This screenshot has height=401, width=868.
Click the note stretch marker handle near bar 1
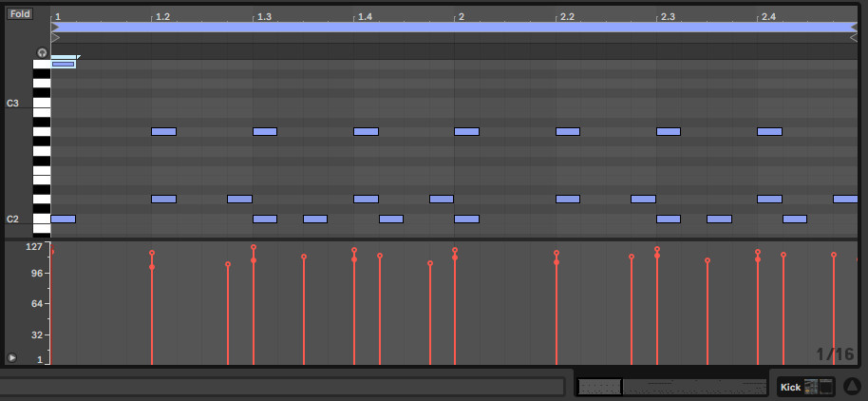pos(78,56)
